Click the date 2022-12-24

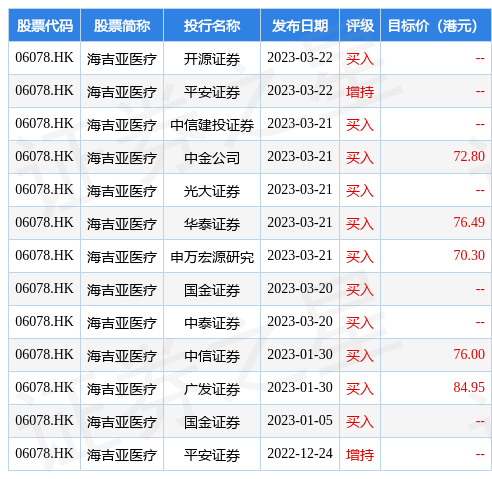(x=300, y=454)
